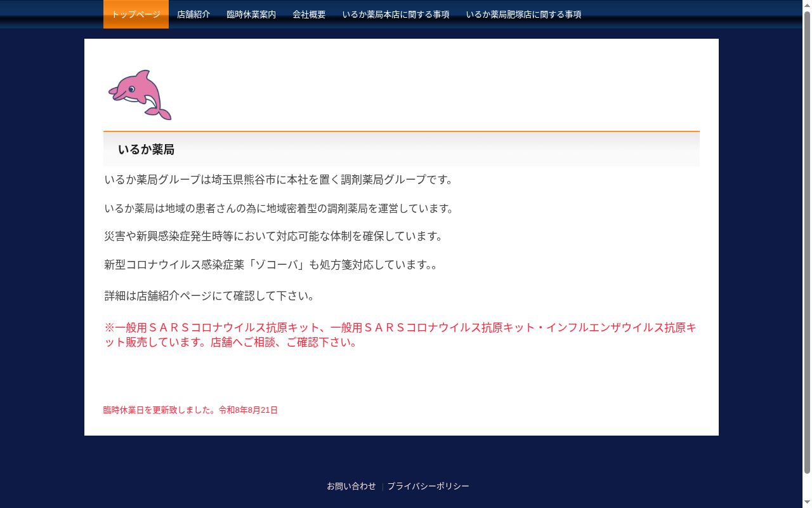Open the プライバシーポリシー footer link
812x508 pixels.
(428, 486)
